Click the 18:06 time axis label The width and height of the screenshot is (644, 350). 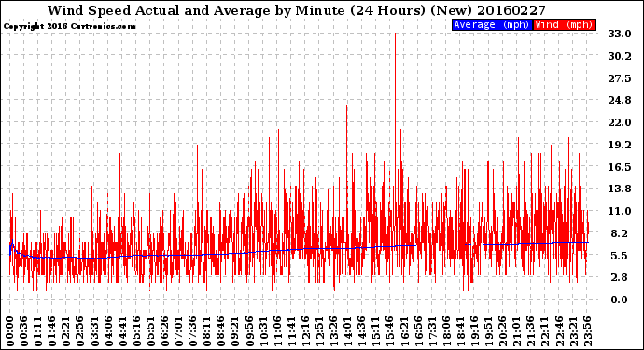click(x=447, y=331)
